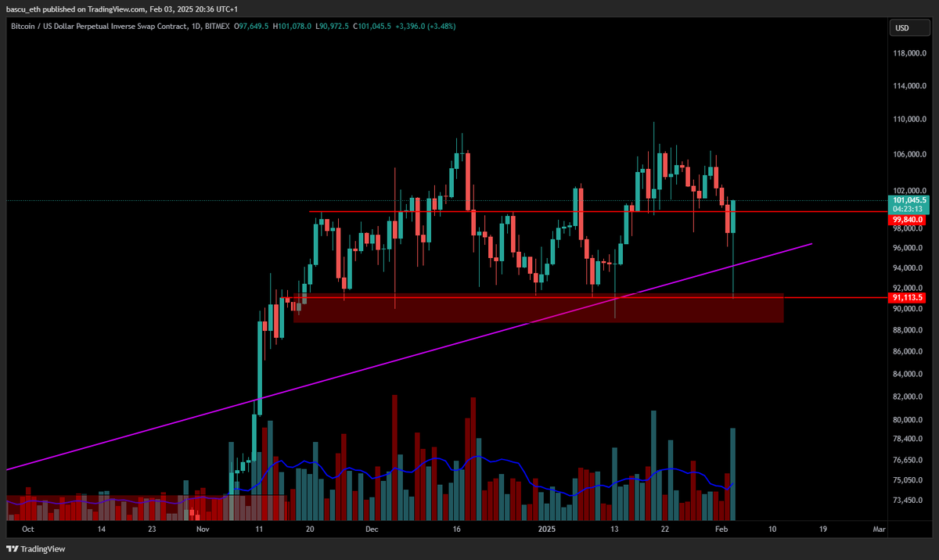Click the 2025 label on time axis
Screen dimensions: 939x560
(547, 529)
